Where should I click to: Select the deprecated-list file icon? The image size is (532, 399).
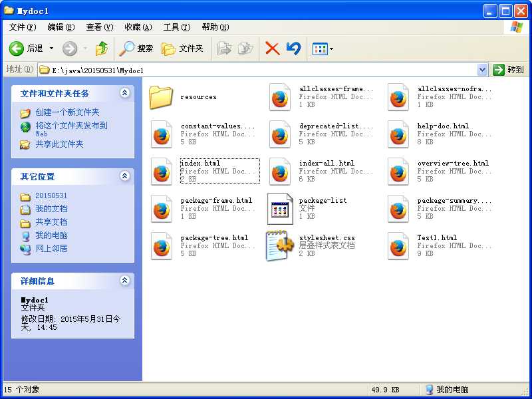[x=279, y=135]
